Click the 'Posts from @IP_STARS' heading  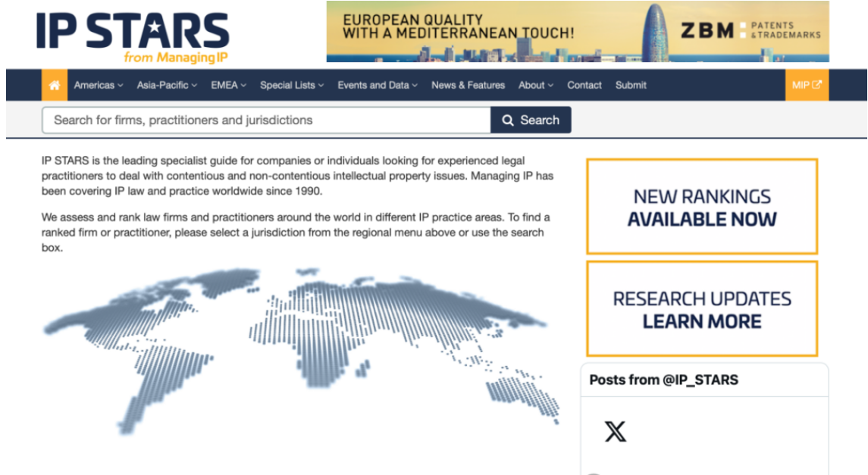click(x=663, y=380)
